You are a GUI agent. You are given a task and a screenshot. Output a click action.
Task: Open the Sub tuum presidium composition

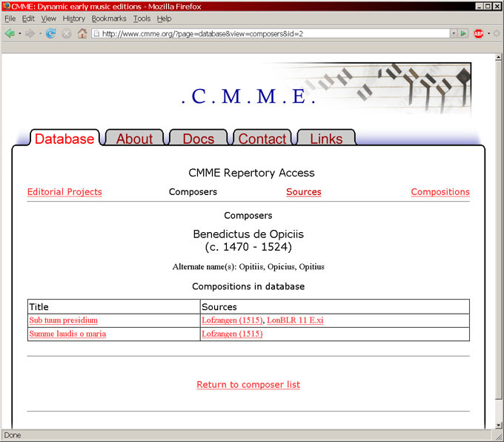[x=63, y=320]
